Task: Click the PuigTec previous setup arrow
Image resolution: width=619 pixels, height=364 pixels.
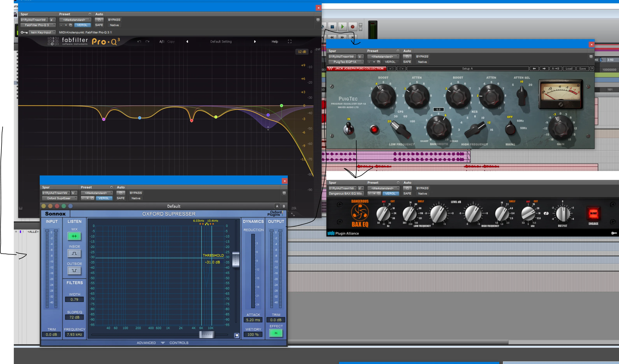Action: click(x=534, y=69)
